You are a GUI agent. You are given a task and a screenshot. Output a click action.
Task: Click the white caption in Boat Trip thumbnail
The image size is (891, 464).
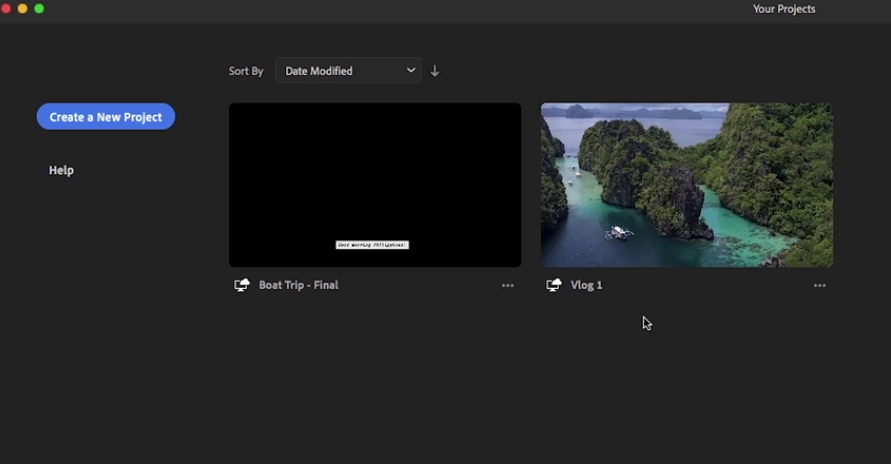click(372, 244)
